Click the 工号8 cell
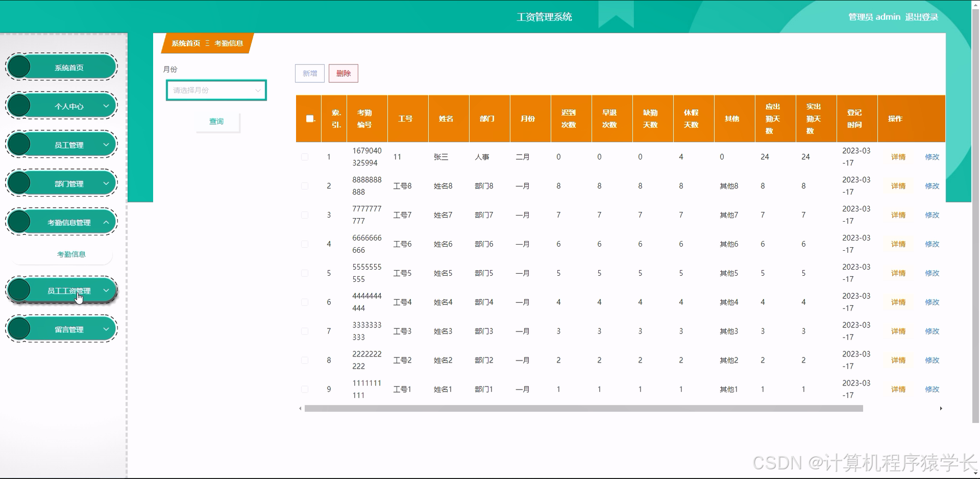980x479 pixels. point(402,186)
